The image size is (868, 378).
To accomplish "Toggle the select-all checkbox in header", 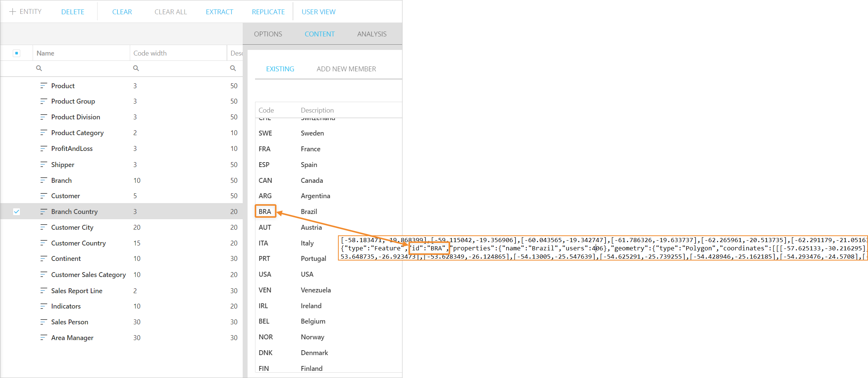I will coord(17,53).
